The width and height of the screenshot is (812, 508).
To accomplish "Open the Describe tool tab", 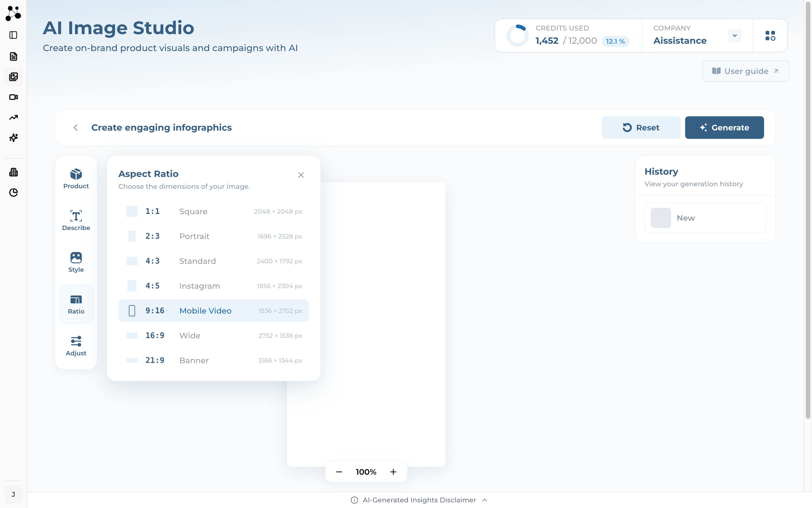I will coord(76,221).
